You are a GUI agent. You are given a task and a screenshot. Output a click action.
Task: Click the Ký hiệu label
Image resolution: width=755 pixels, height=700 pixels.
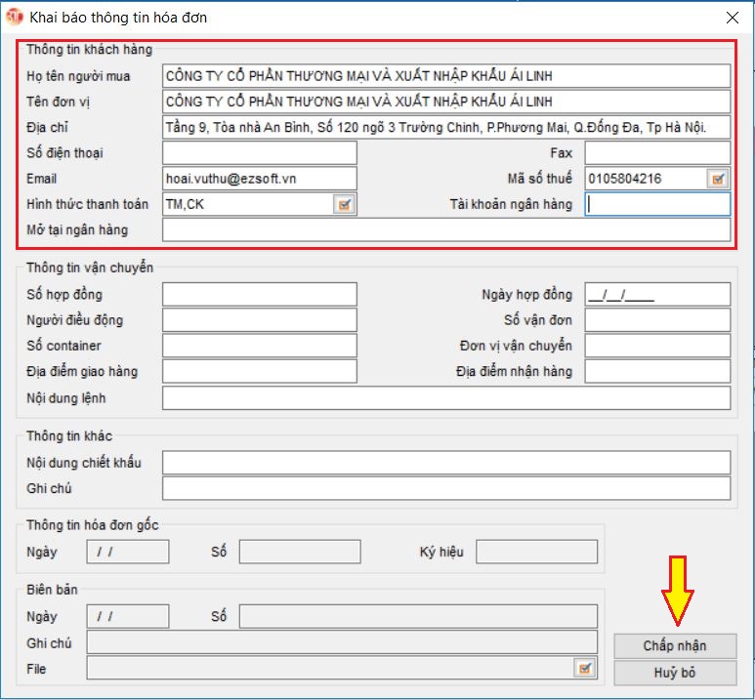[x=441, y=552]
